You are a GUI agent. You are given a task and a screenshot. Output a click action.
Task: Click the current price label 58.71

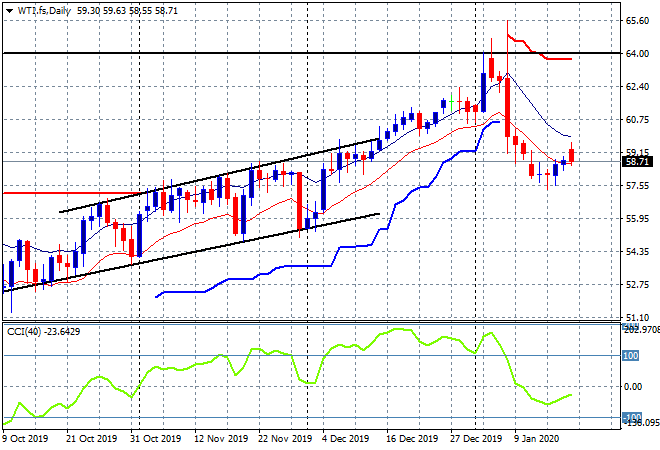(637, 162)
